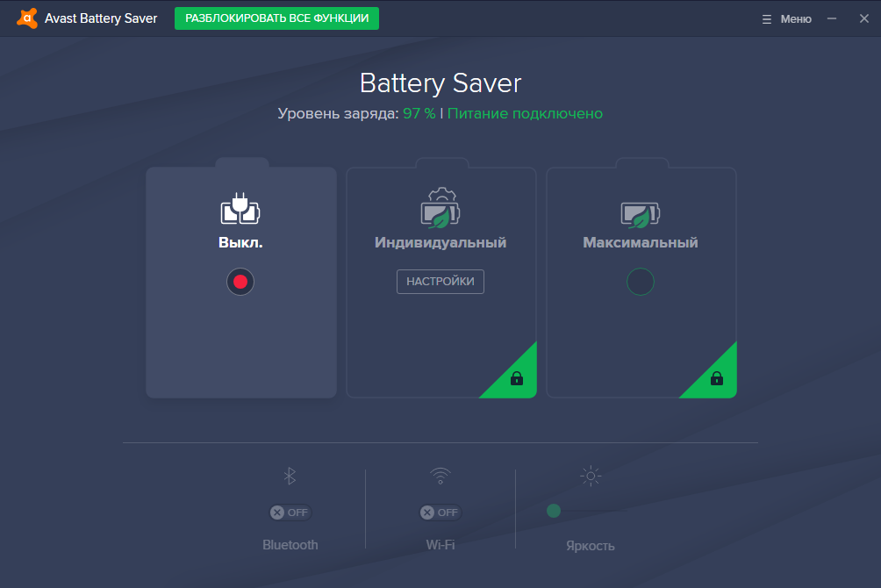Click the Avast orange logo icon
Screen dimensions: 881x588
coord(27,18)
